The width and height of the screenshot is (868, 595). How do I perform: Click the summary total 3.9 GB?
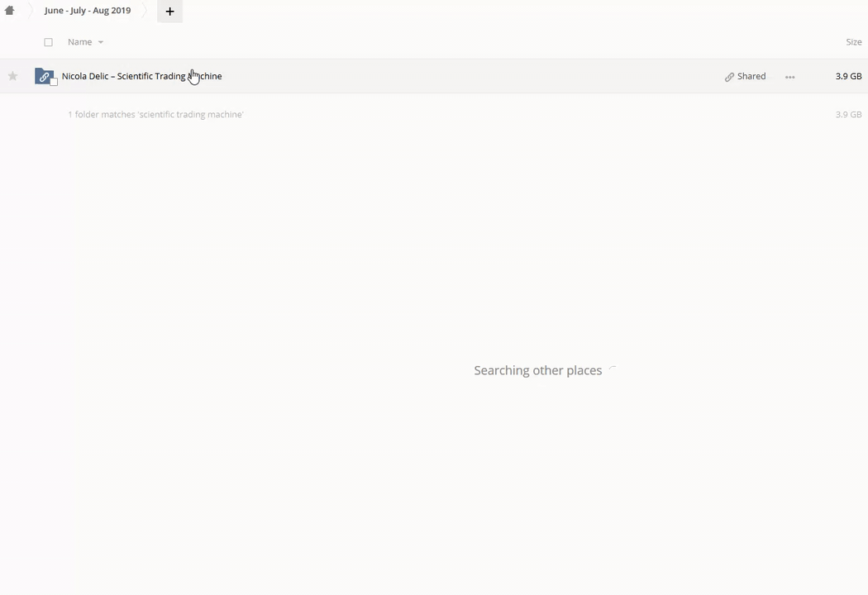point(848,115)
